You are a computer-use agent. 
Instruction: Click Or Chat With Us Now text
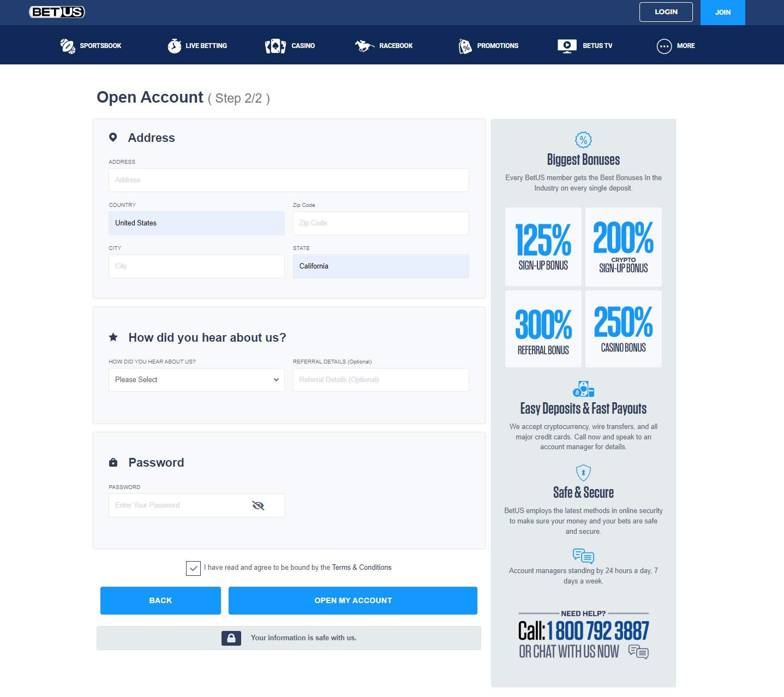(x=569, y=652)
